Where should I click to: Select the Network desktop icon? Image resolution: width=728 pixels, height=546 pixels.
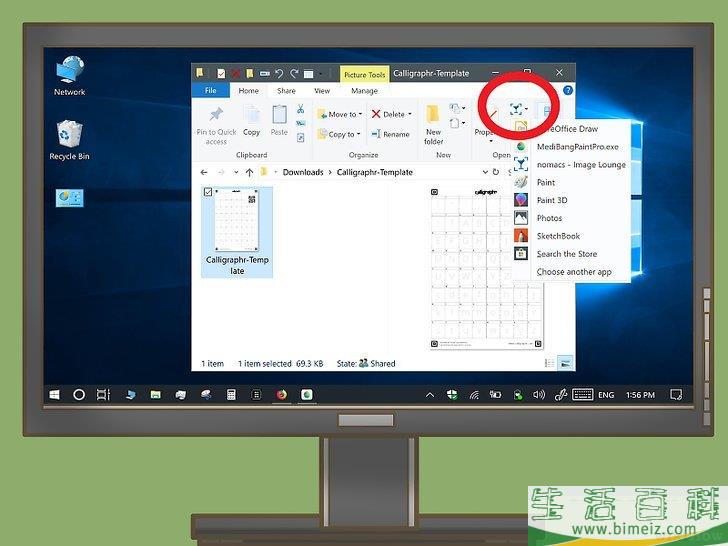70,76
